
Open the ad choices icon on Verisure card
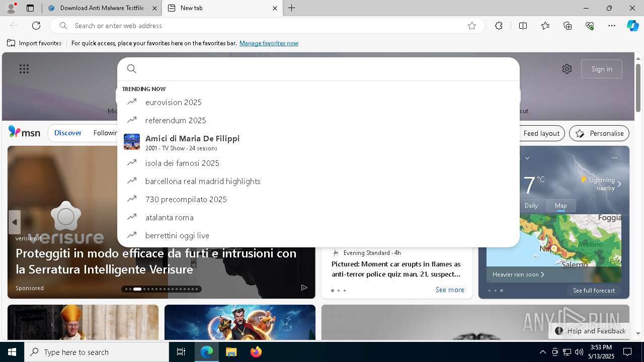(x=304, y=288)
